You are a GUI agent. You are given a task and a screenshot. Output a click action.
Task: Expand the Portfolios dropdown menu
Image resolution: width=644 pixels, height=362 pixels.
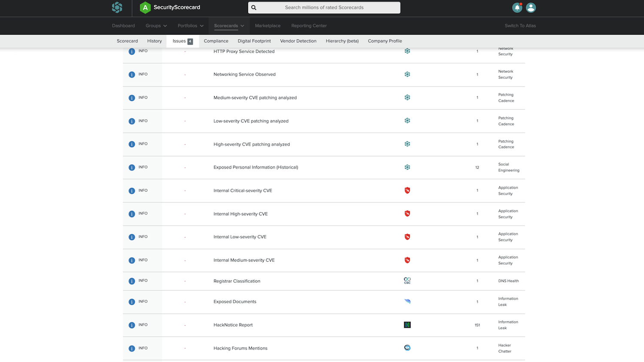pyautogui.click(x=191, y=26)
